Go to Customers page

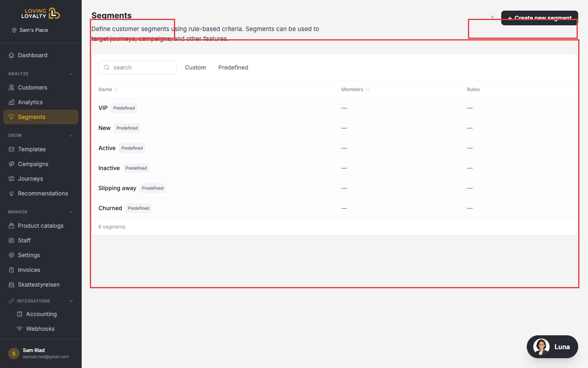[x=41, y=88]
